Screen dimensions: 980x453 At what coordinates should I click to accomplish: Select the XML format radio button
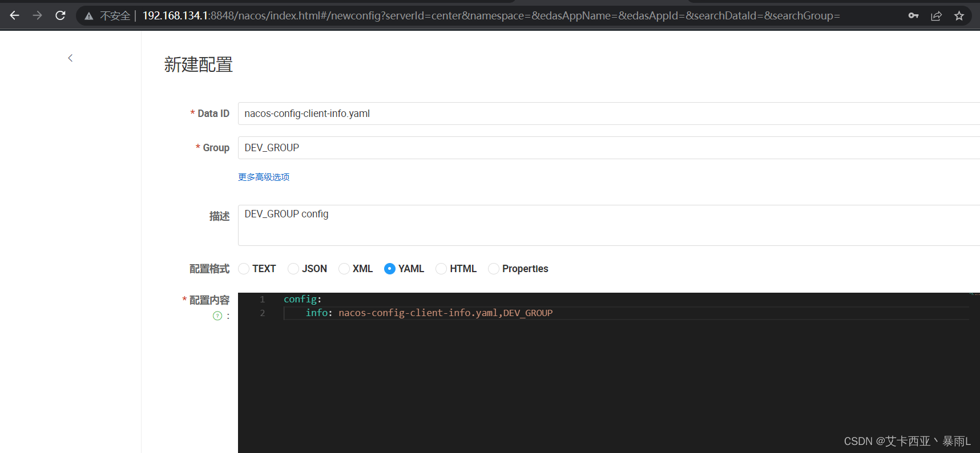(344, 269)
